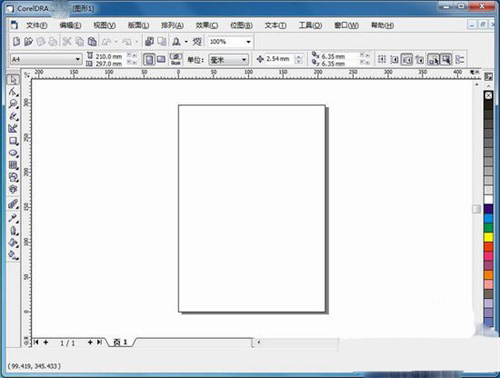Go to first page navigation button
The height and width of the screenshot is (378, 500).
tap(36, 342)
